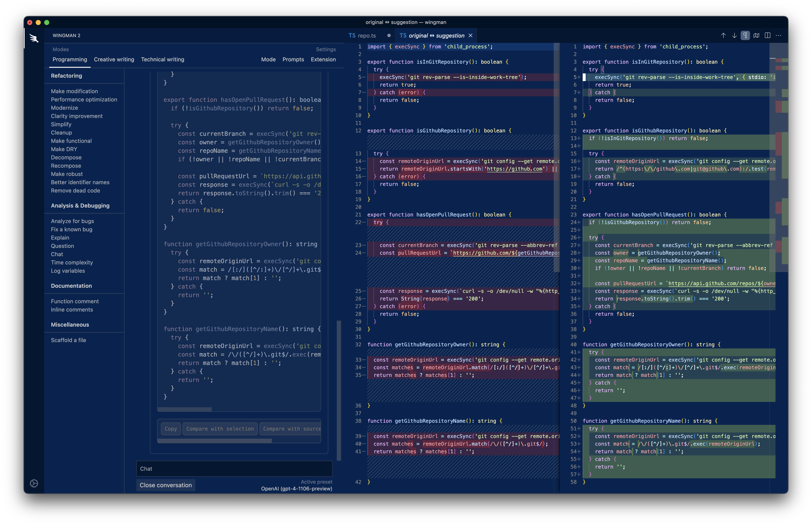Close the original ↔ suggestion tab

(471, 35)
